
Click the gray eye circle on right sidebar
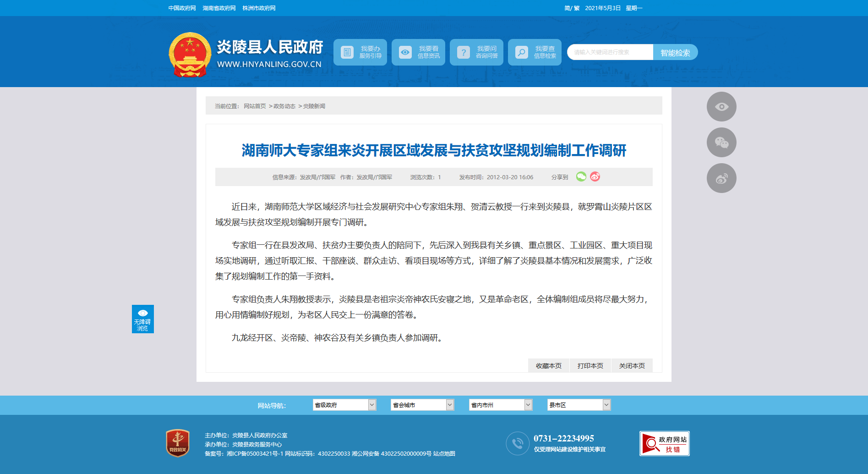point(721,107)
